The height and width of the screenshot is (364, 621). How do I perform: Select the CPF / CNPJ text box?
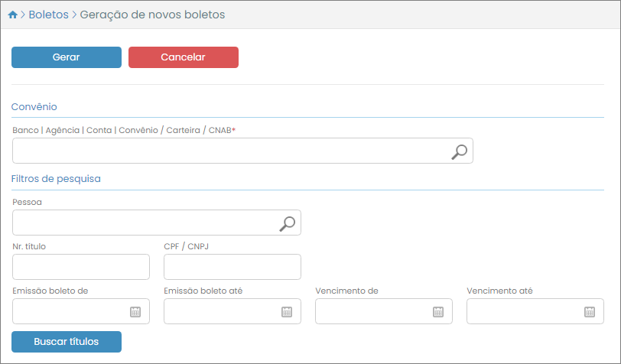point(232,267)
